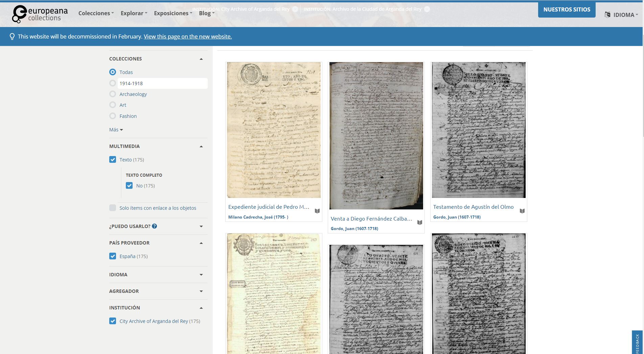
Task: Enable Solo ítems con enlace a los objetos
Action: 113,208
